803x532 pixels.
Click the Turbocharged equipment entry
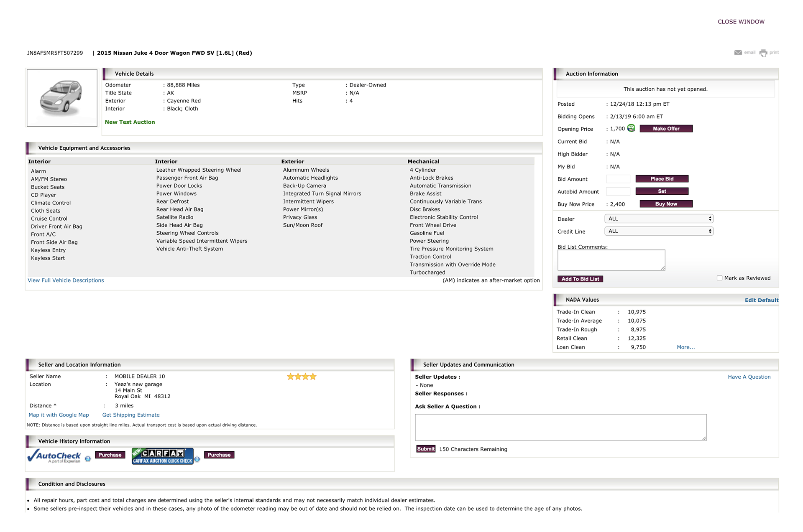(427, 272)
